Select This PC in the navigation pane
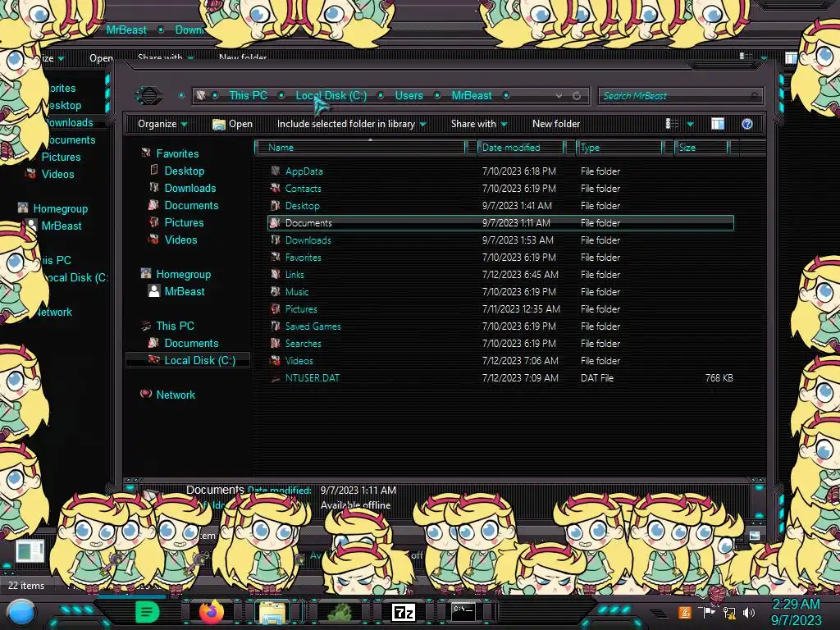Screen dimensions: 840x630 coord(176,326)
